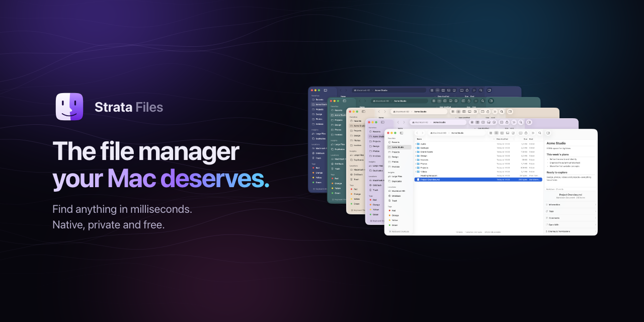The width and height of the screenshot is (644, 322).
Task: Toggle the inspector panel in front white window
Action: [x=548, y=133]
